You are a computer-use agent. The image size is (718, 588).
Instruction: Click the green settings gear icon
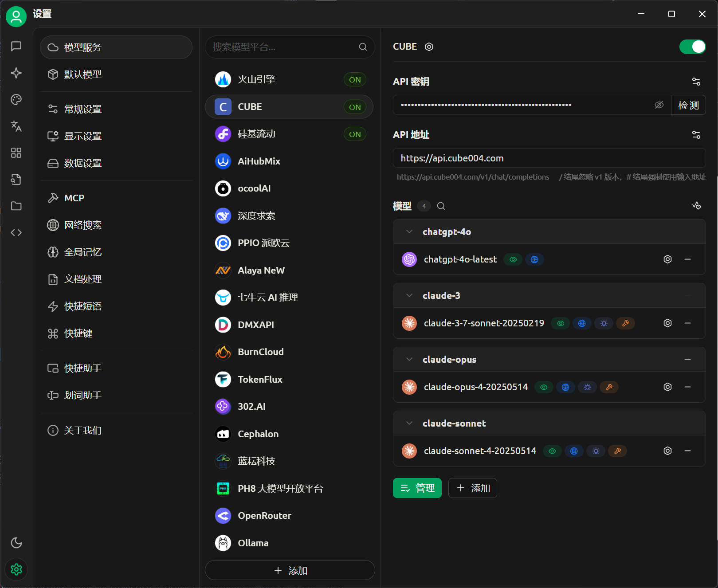pyautogui.click(x=16, y=569)
